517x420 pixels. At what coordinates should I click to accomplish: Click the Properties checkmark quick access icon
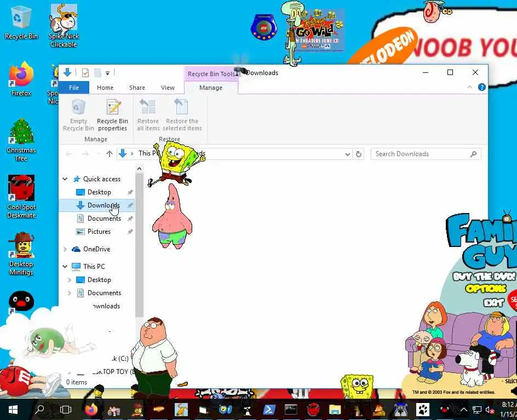click(x=85, y=72)
